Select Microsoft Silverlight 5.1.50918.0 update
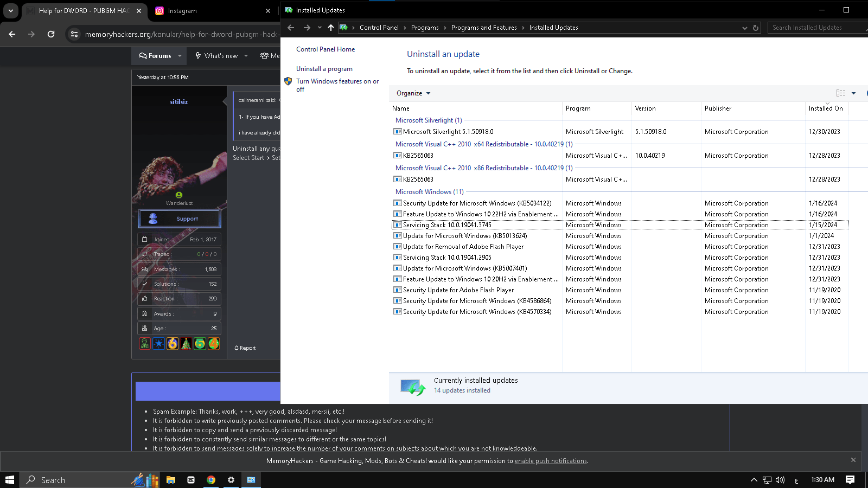The image size is (868, 488). coord(620,132)
